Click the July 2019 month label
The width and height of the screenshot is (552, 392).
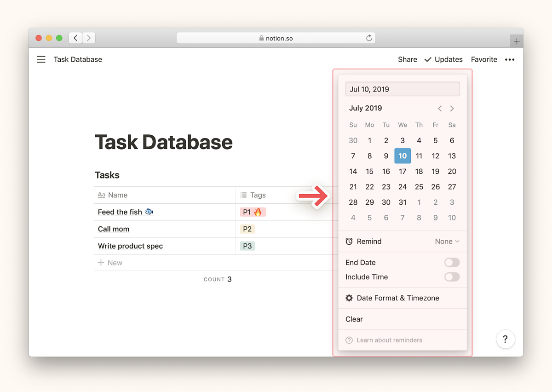(365, 108)
